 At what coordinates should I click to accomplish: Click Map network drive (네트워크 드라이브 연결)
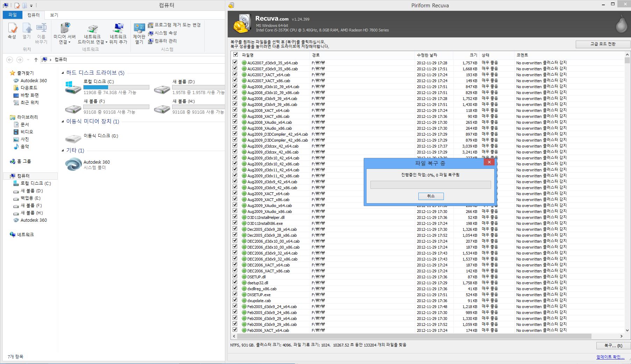[x=92, y=33]
